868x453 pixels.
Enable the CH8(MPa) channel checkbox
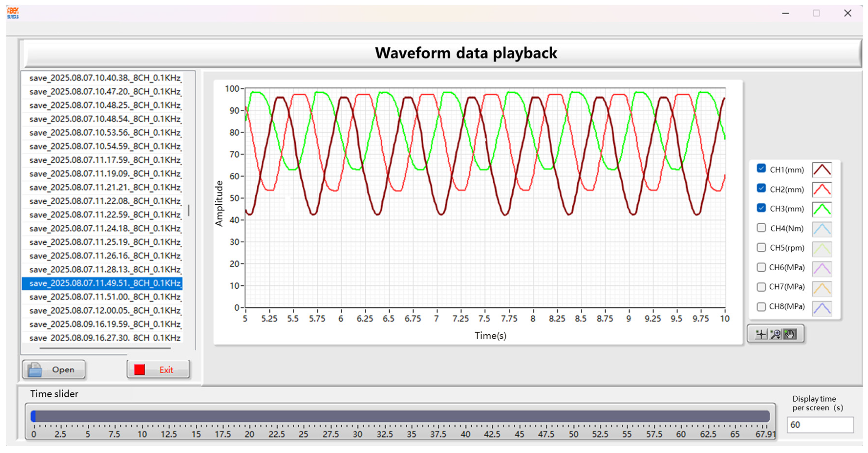click(761, 306)
